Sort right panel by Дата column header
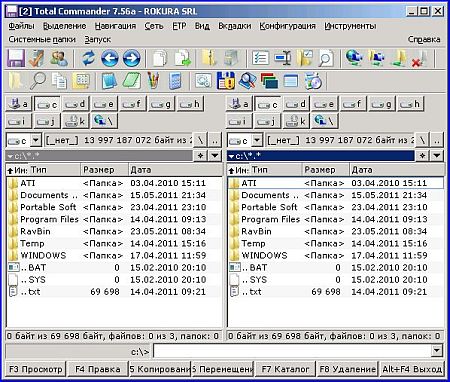Screen dimensions: 450x382 tap(397, 170)
